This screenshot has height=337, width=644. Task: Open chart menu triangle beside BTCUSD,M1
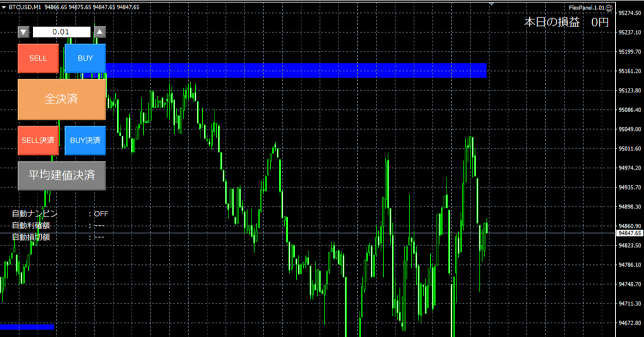[x=4, y=7]
